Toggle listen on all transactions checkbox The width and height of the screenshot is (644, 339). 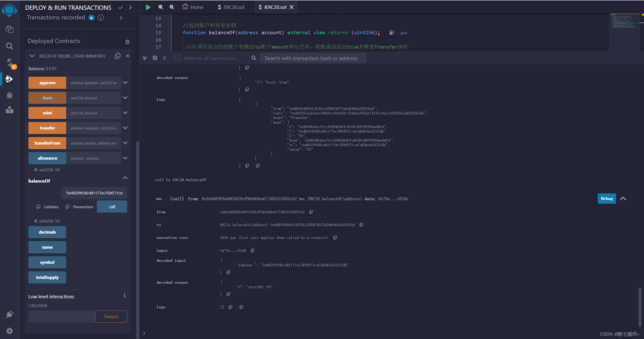pos(178,58)
